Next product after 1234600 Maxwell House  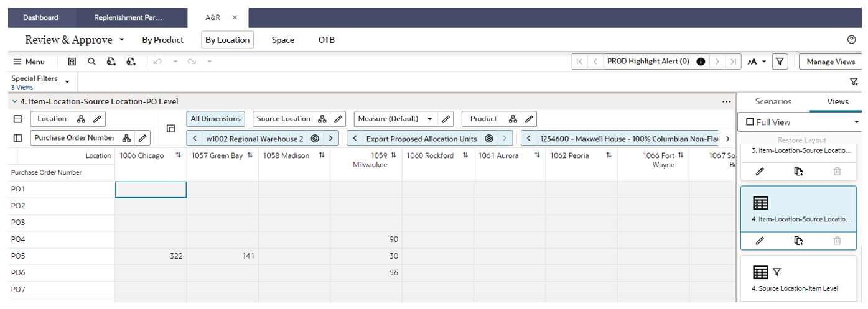coord(727,139)
